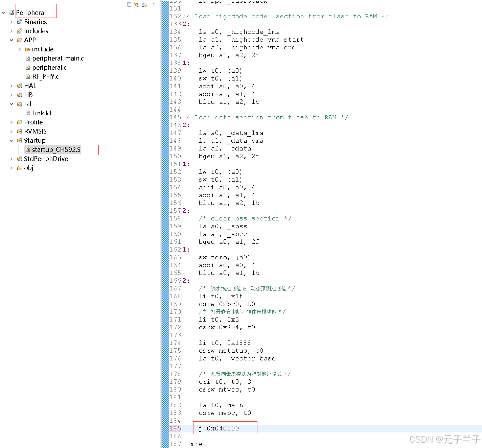Click 'la t0, _vector_base' code line

click(x=237, y=358)
